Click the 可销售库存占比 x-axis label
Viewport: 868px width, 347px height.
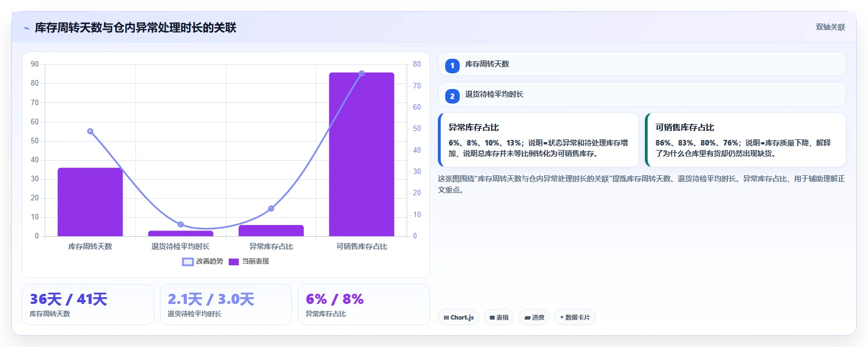(362, 246)
